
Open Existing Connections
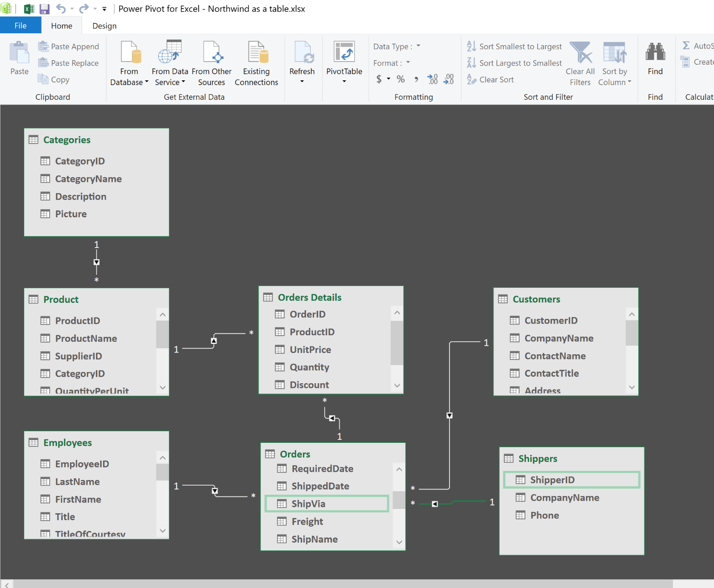point(256,63)
